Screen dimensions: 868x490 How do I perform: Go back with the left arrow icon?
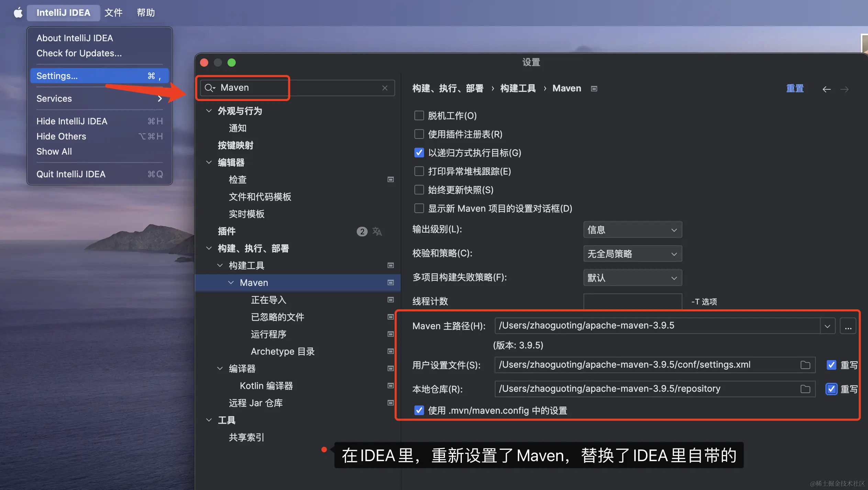pyautogui.click(x=826, y=89)
